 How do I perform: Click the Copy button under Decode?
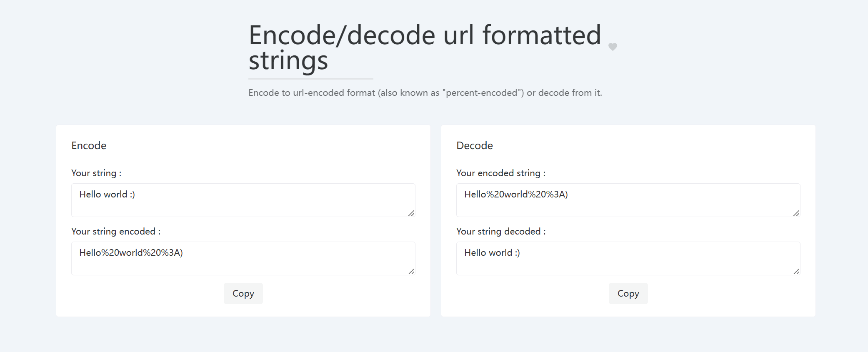(628, 293)
